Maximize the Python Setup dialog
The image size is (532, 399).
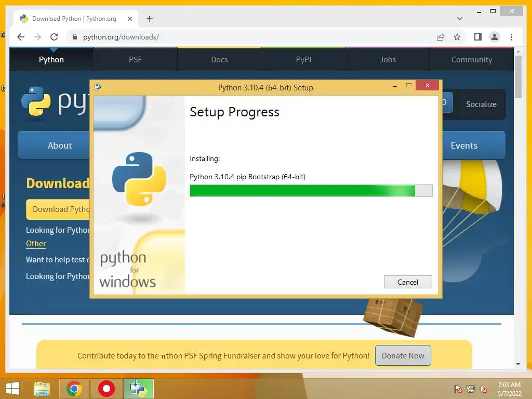pyautogui.click(x=409, y=86)
